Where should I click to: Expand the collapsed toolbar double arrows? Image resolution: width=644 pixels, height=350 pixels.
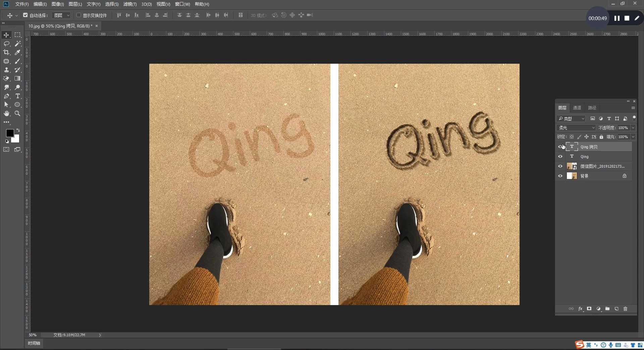(3, 23)
